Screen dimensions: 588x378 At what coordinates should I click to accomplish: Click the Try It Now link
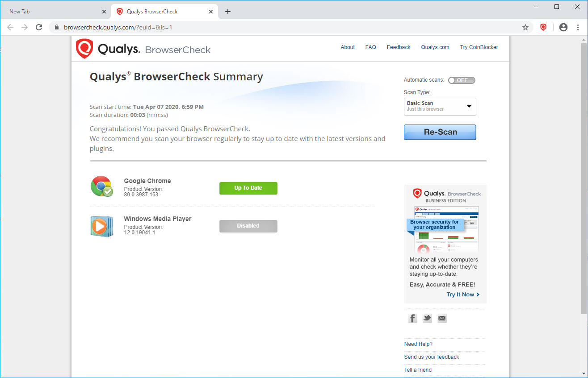point(463,295)
